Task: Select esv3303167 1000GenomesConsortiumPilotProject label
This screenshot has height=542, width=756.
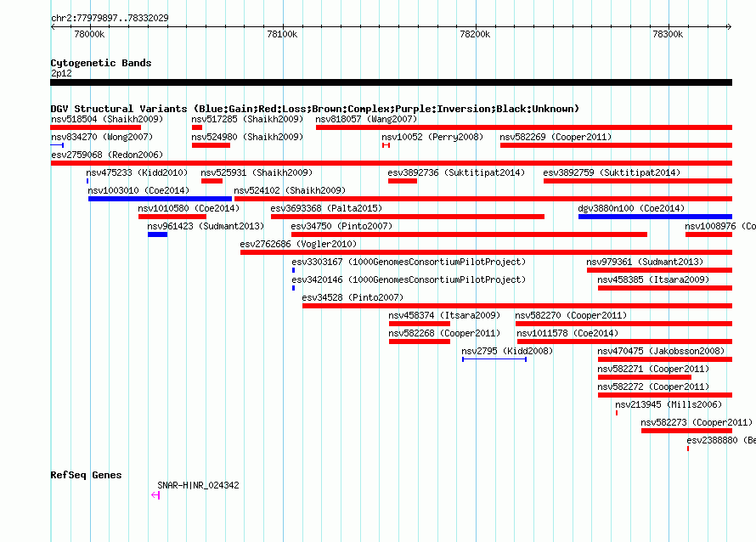Action: (x=409, y=262)
